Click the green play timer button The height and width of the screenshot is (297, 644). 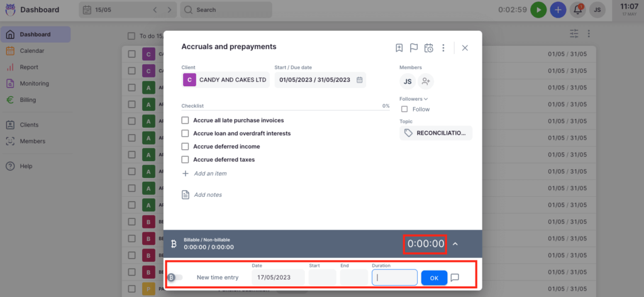[x=538, y=10]
